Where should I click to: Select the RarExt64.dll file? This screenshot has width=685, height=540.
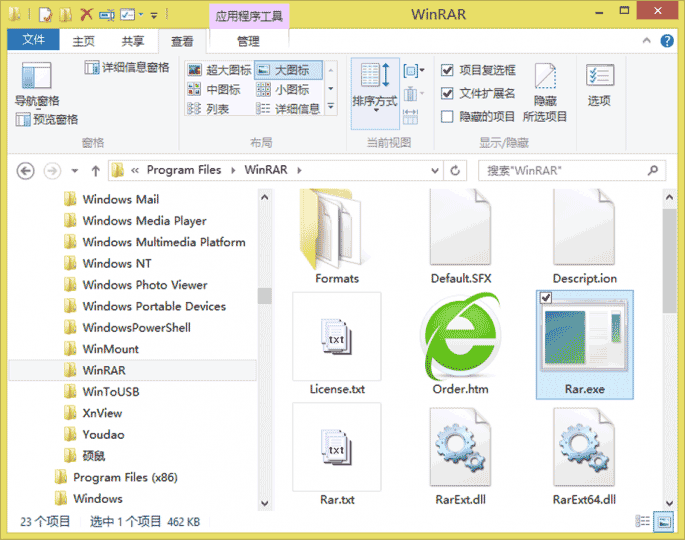(585, 456)
